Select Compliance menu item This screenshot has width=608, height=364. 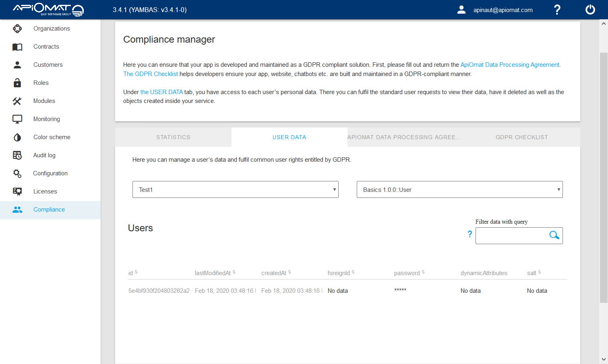pos(50,210)
